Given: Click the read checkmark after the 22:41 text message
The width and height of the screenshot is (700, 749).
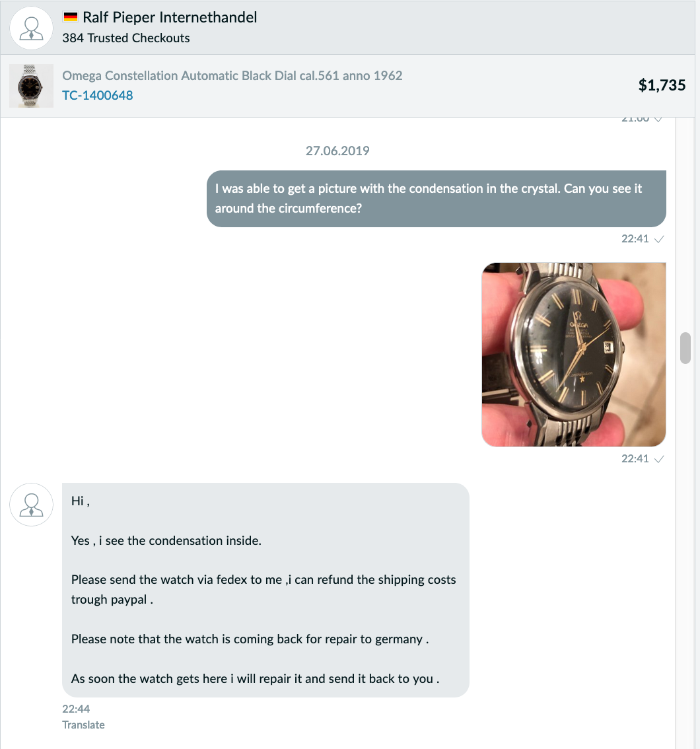Looking at the screenshot, I should [659, 239].
